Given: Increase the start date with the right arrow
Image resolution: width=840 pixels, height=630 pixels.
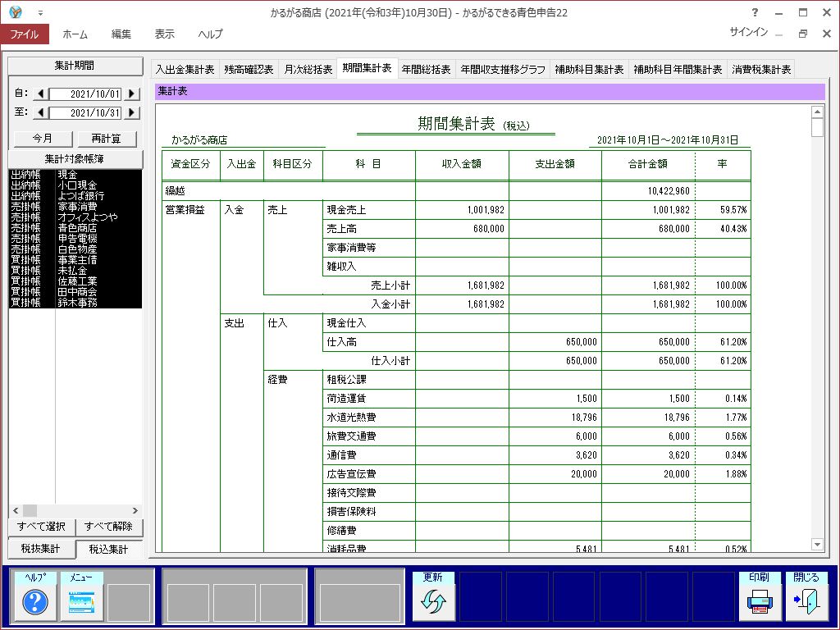Looking at the screenshot, I should (x=132, y=94).
